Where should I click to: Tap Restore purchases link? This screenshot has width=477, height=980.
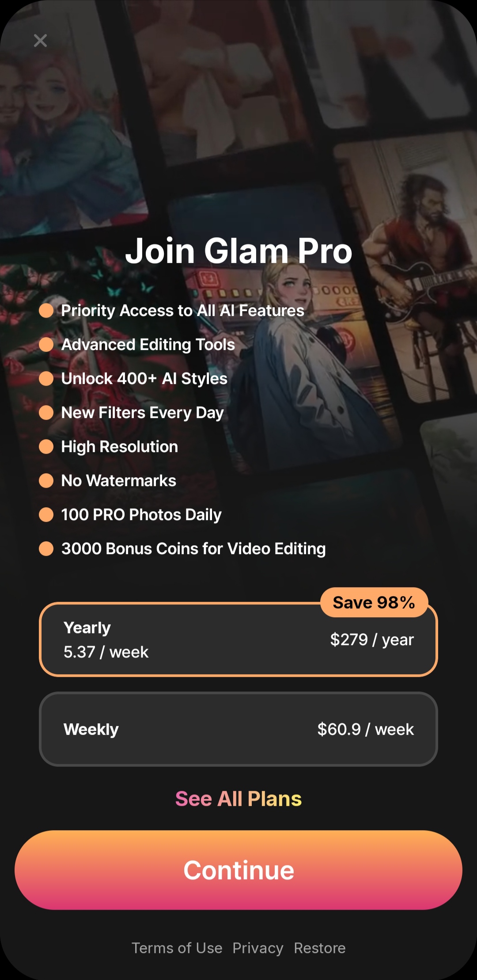[x=320, y=948]
